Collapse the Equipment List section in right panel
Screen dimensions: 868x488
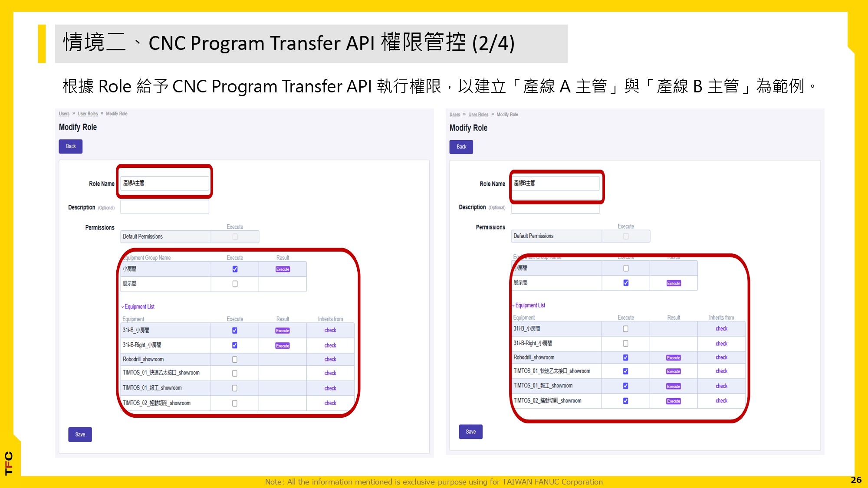(x=529, y=305)
